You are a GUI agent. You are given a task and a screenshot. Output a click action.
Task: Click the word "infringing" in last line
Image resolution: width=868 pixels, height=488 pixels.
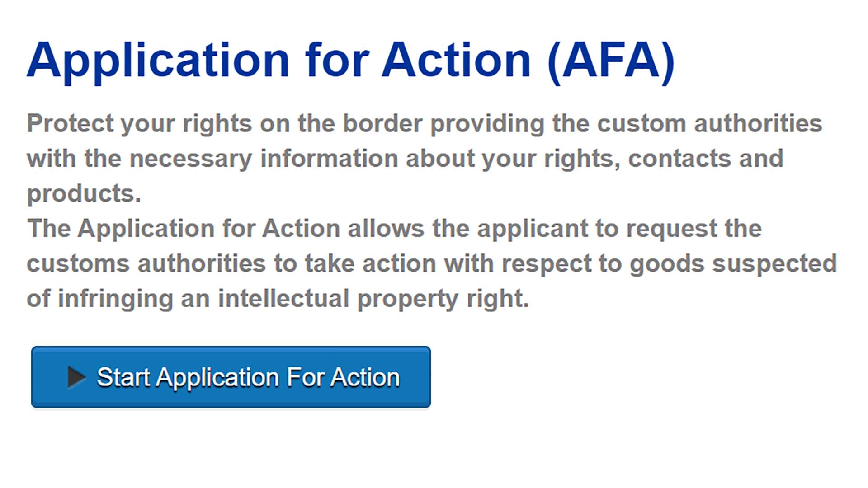(x=115, y=299)
